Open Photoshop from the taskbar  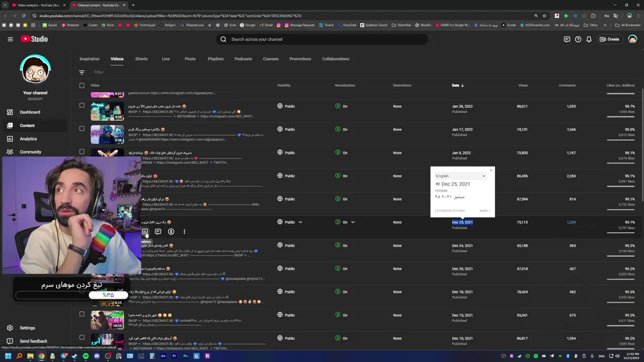tap(185, 356)
